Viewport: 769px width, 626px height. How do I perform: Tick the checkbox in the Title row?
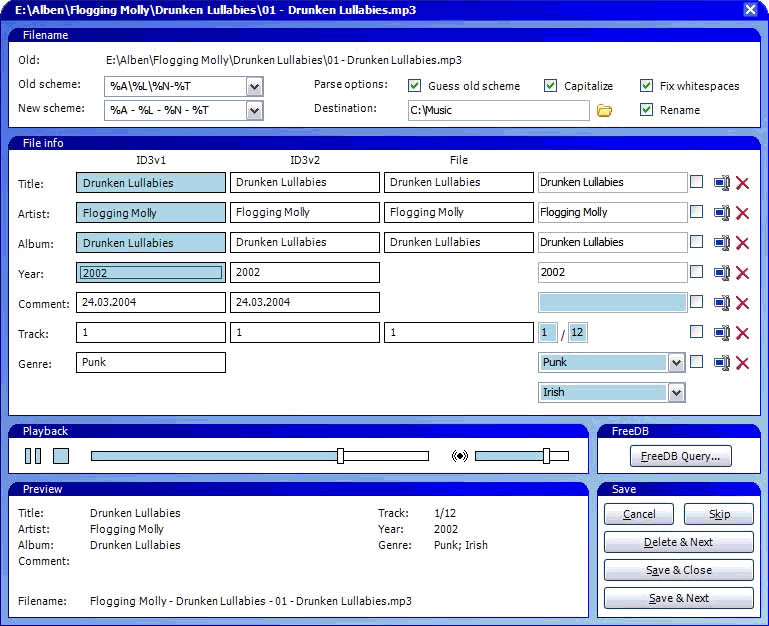coord(696,182)
